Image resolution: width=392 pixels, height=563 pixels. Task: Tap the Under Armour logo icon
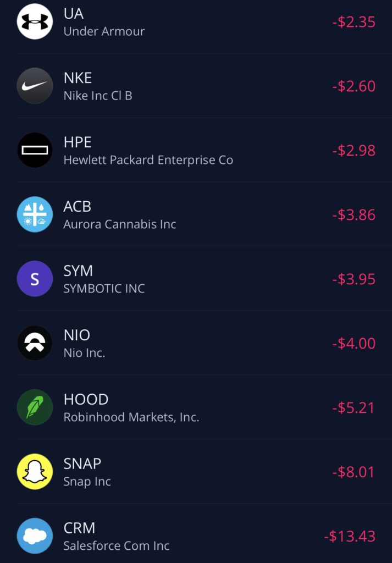pyautogui.click(x=35, y=21)
